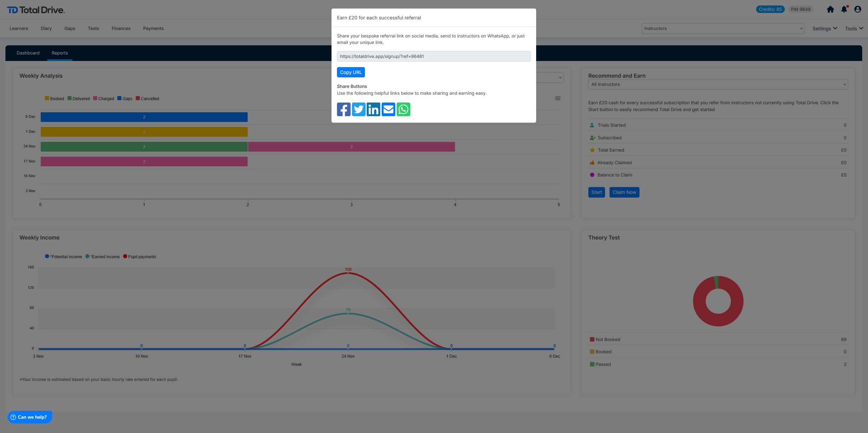The width and height of the screenshot is (868, 433).
Task: Switch to the Dashboard tab
Action: tap(28, 53)
